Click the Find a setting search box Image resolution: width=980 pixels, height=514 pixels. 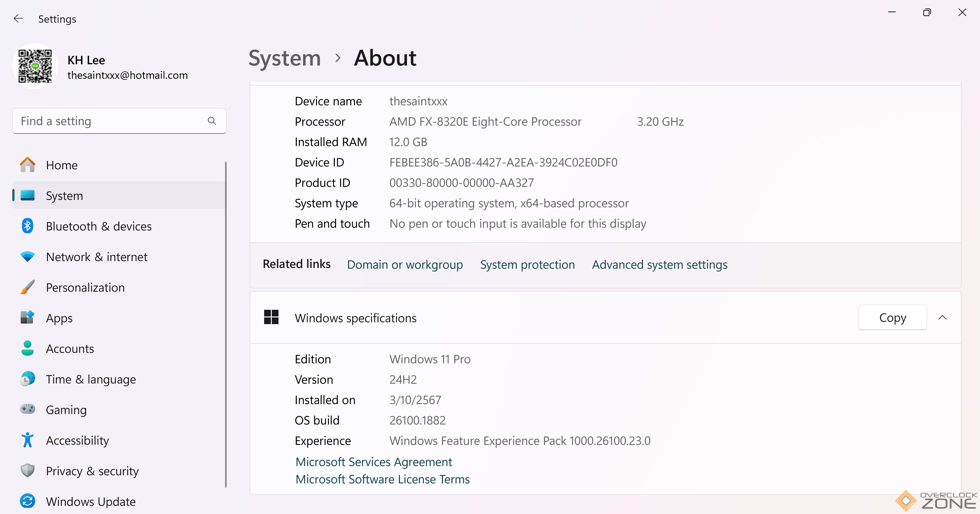click(x=119, y=121)
